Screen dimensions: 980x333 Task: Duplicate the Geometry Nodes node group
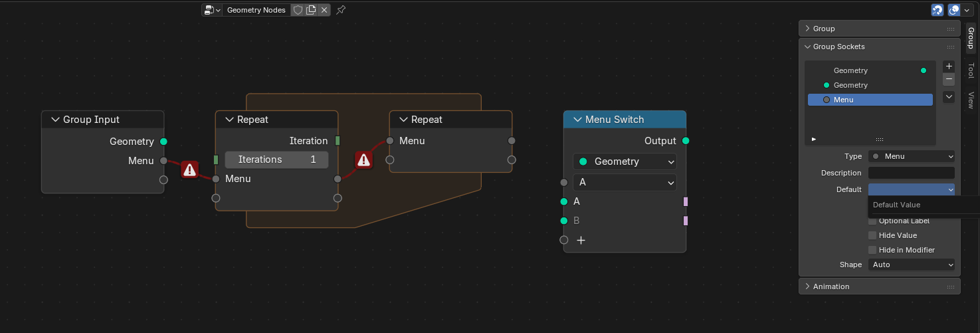pos(311,10)
